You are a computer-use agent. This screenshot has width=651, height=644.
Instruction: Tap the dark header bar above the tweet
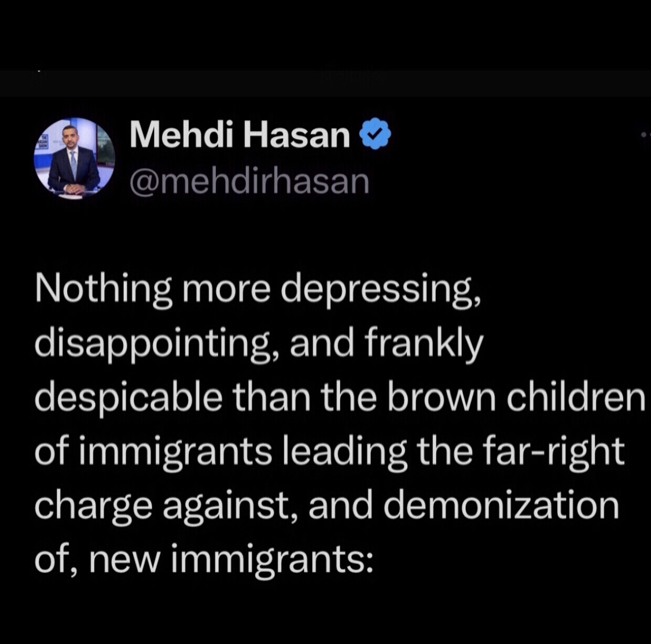[x=325, y=83]
